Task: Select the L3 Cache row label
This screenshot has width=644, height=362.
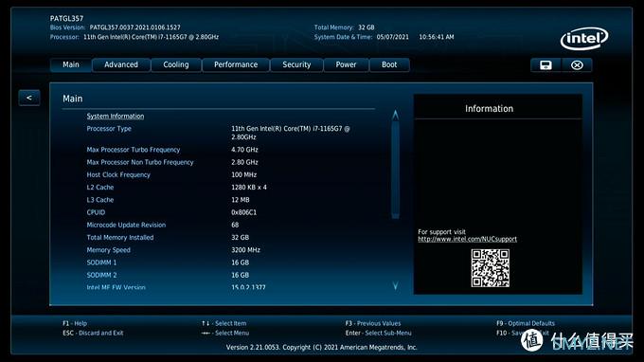Action: (x=100, y=200)
